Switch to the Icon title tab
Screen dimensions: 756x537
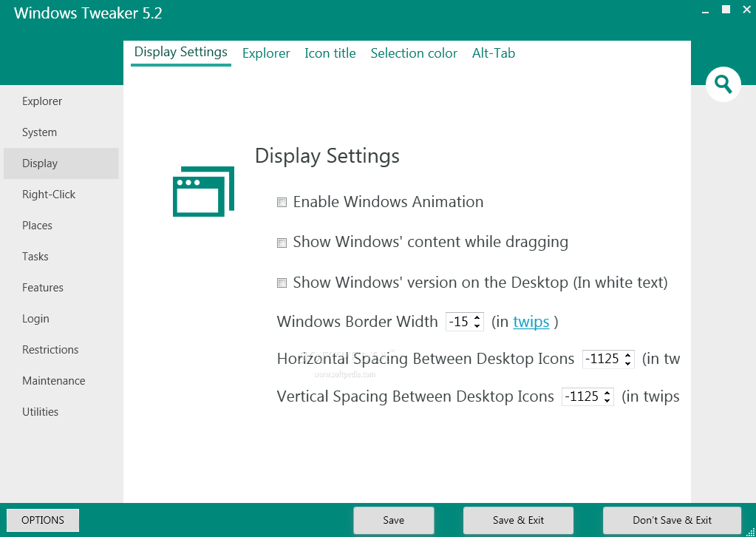pyautogui.click(x=330, y=53)
